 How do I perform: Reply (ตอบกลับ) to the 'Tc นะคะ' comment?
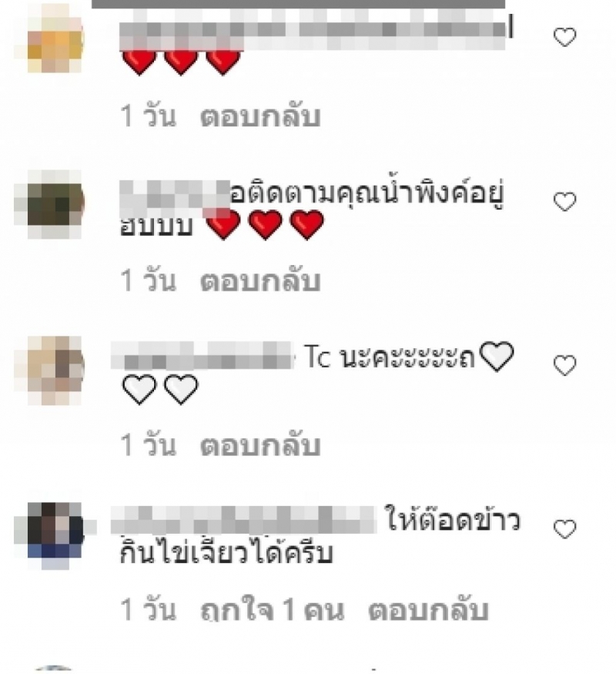(x=260, y=445)
